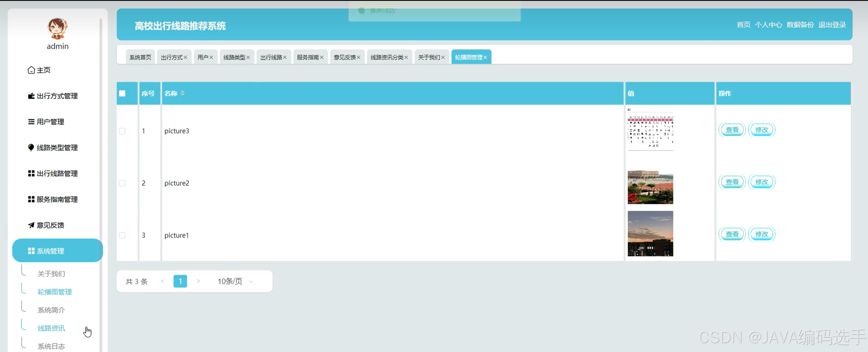Click the bulb icon for 线路类型管理

31,147
